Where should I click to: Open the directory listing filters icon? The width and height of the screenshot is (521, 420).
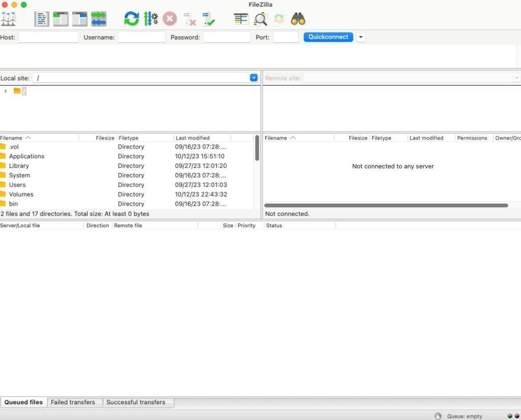[241, 19]
